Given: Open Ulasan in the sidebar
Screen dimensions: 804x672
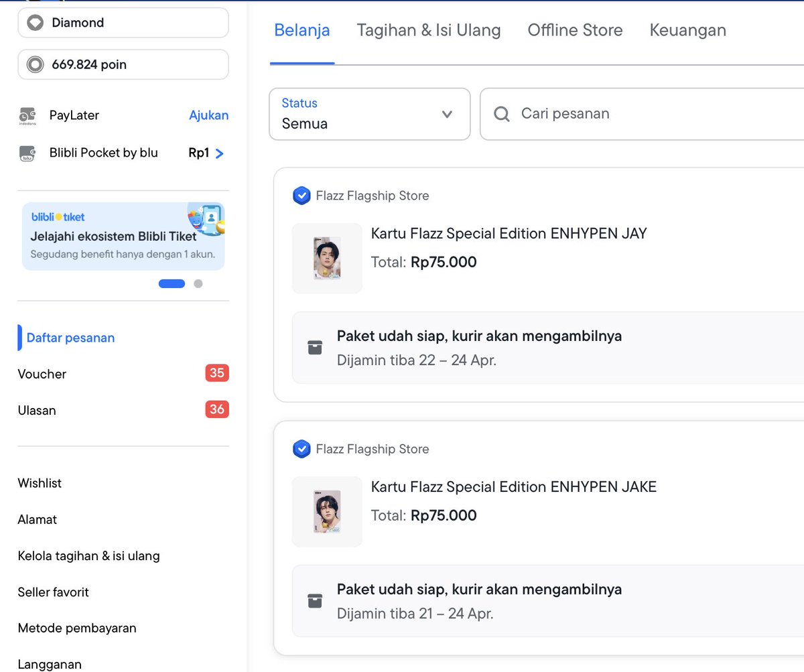Looking at the screenshot, I should [x=37, y=410].
